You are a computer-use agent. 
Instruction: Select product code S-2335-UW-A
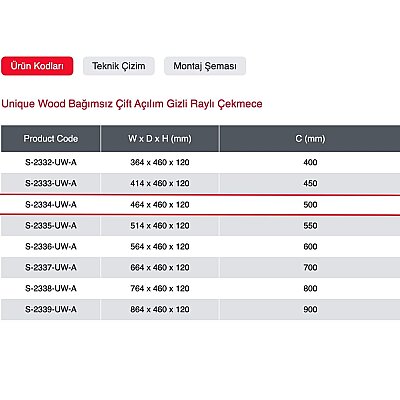(x=51, y=225)
